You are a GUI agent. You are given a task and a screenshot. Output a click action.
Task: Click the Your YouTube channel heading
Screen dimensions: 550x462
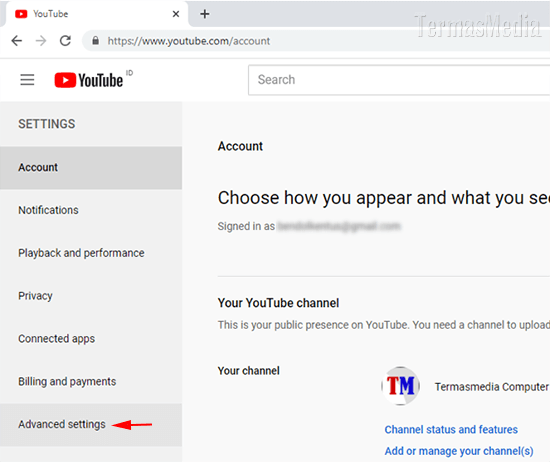278,303
